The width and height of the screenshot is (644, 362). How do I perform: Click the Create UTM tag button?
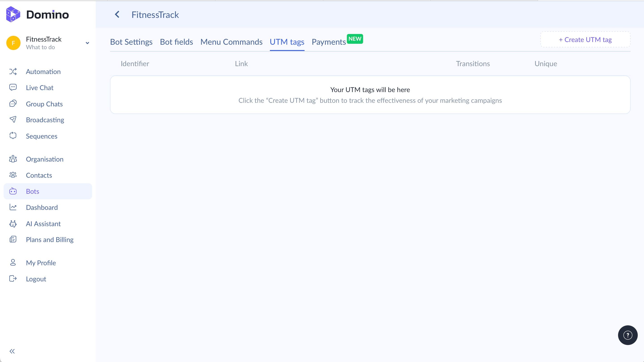click(585, 40)
